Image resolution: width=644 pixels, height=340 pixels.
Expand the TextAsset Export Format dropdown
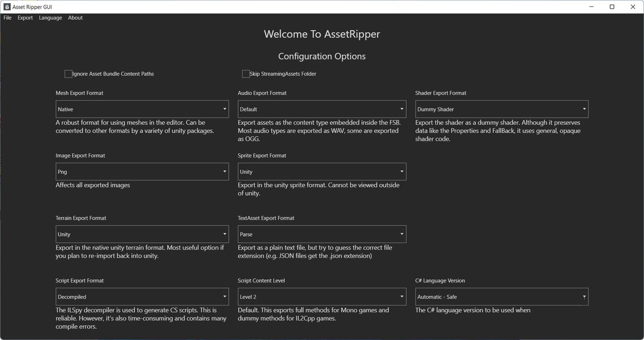coord(322,234)
